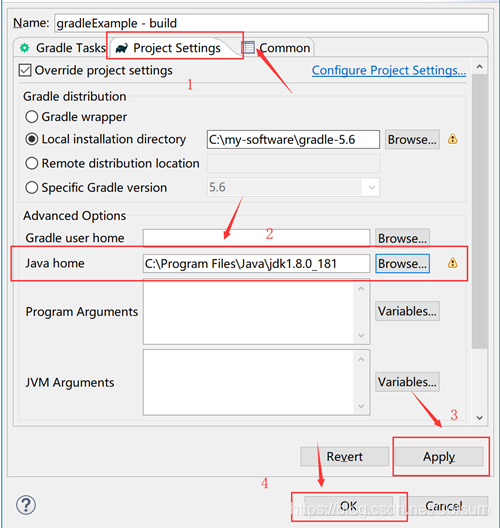The image size is (500, 528).
Task: Click Variables button for Program Arguments
Action: coord(407,311)
